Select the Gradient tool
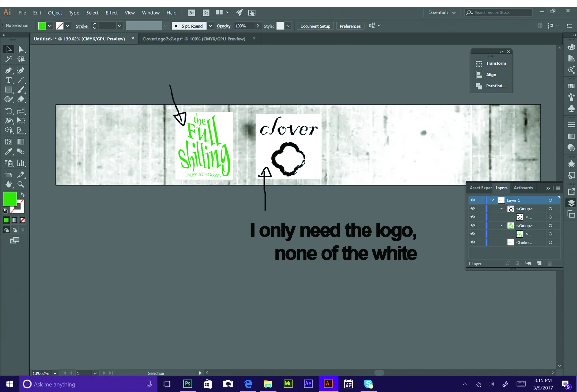Viewport: 577px width, 392px height. pyautogui.click(x=21, y=142)
